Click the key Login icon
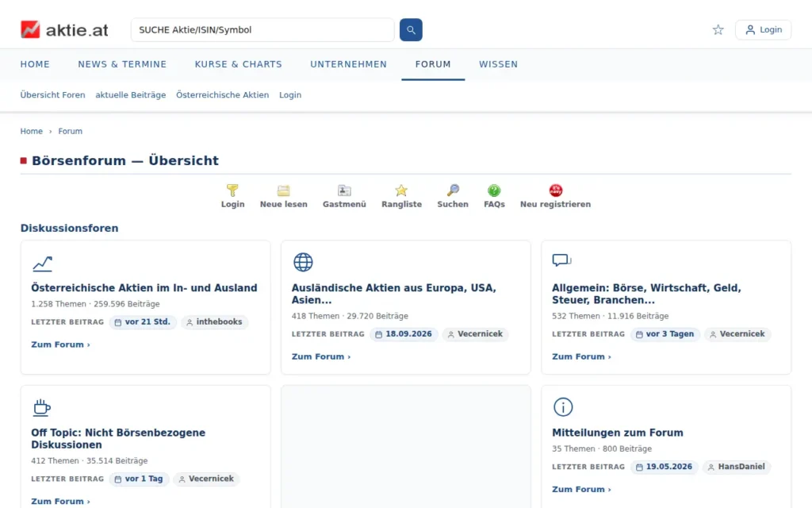812x508 pixels. pyautogui.click(x=232, y=190)
